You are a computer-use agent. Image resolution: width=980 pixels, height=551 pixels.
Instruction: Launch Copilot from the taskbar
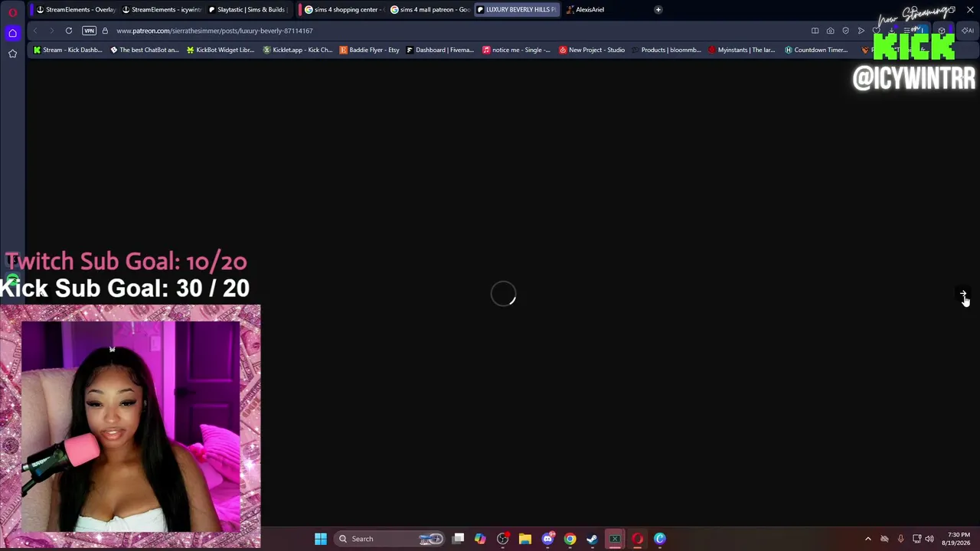point(480,539)
